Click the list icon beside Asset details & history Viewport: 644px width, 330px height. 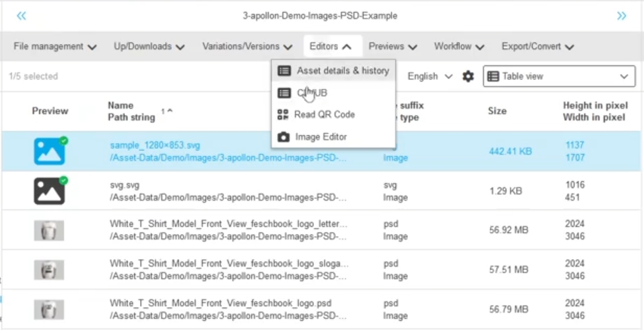point(283,71)
